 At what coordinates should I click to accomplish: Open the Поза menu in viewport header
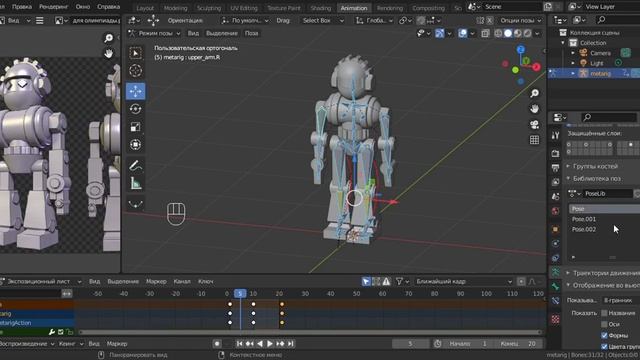point(251,33)
